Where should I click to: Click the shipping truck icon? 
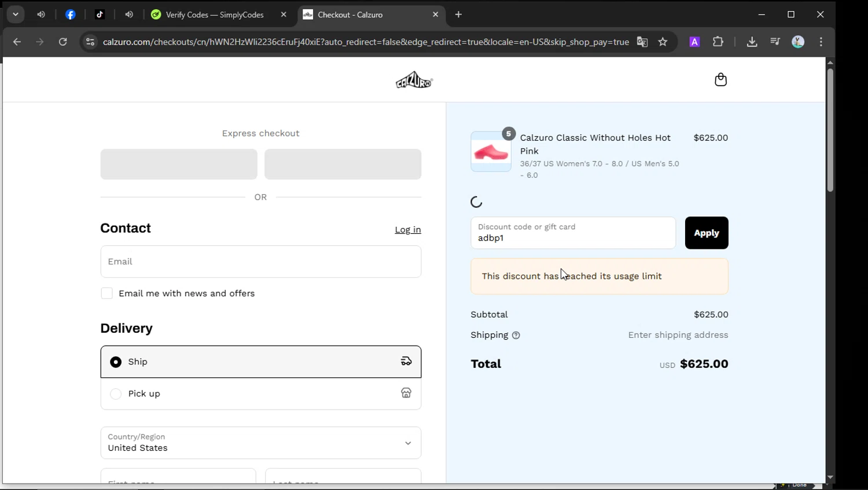[406, 361]
